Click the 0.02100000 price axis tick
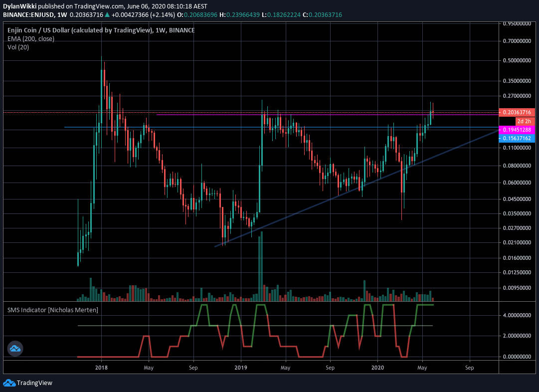Screen dimensions: 539x392 click(x=517, y=243)
